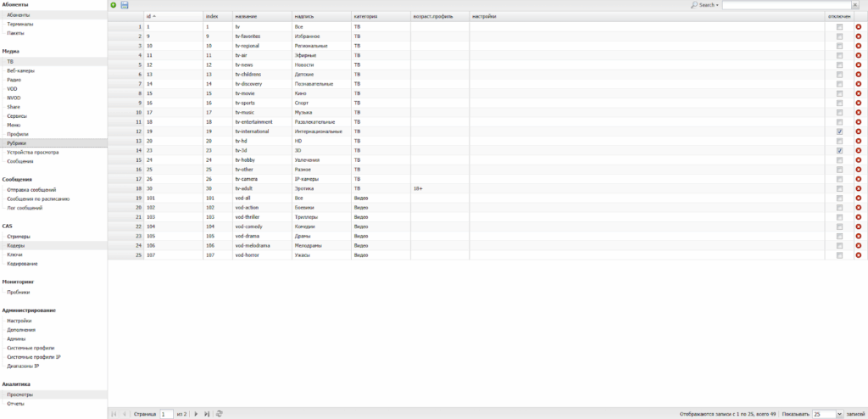Click the page number input field
The image size is (868, 419).
(x=166, y=414)
